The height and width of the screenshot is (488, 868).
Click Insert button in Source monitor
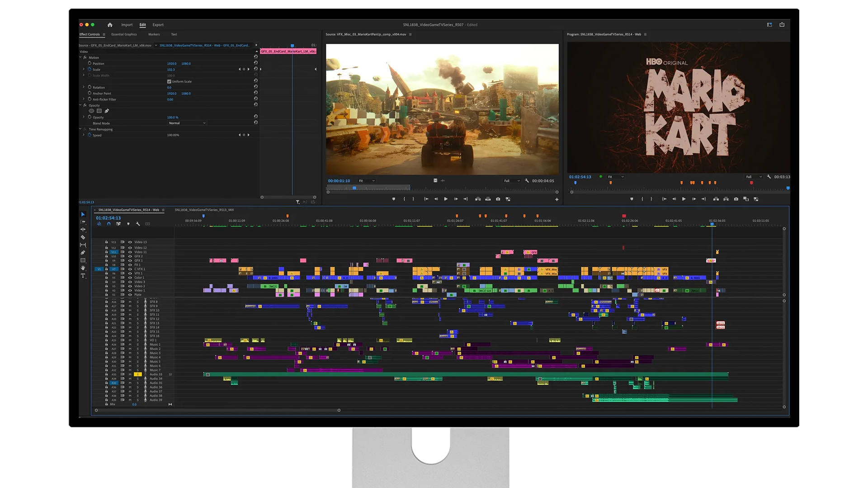pos(478,199)
